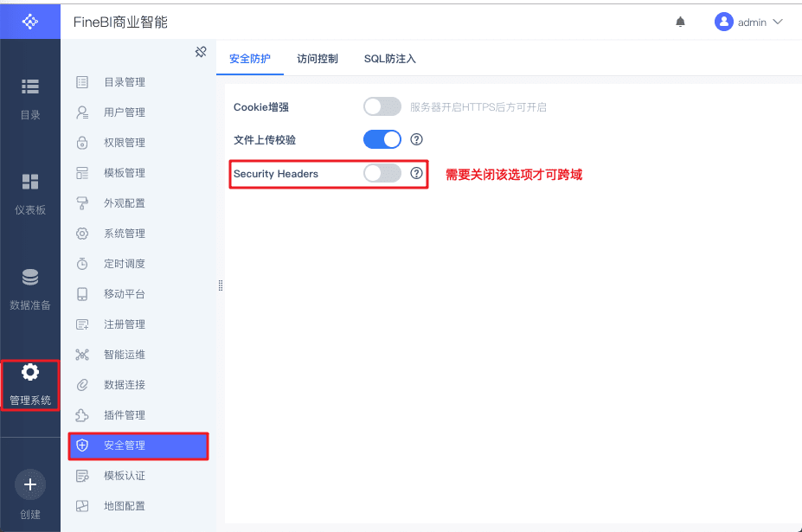Viewport: 802px width, 532px height.
Task: Switch to the SQL防注入 tab
Action: pos(389,58)
